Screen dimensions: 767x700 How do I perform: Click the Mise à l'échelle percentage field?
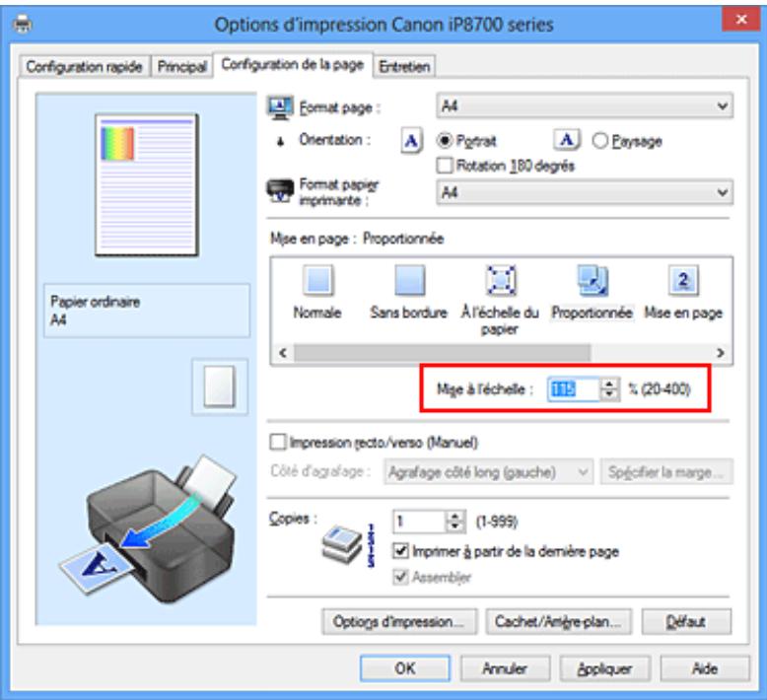(x=574, y=389)
